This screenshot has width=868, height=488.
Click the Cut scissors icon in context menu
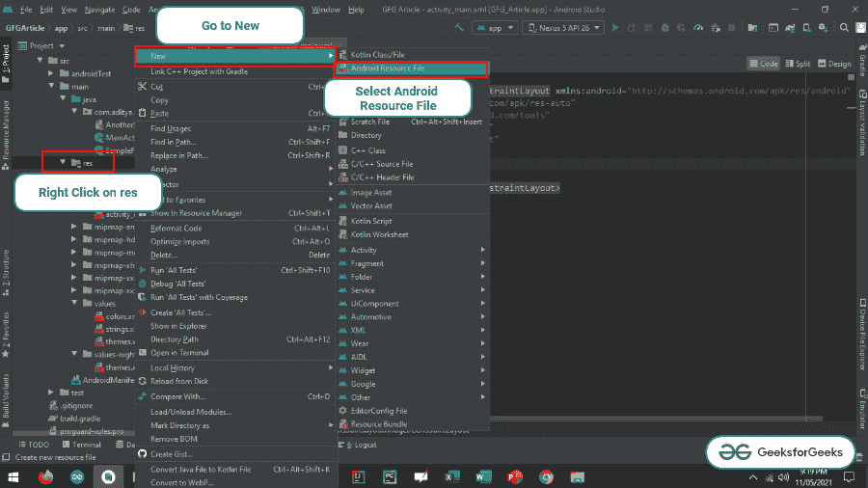tap(144, 87)
